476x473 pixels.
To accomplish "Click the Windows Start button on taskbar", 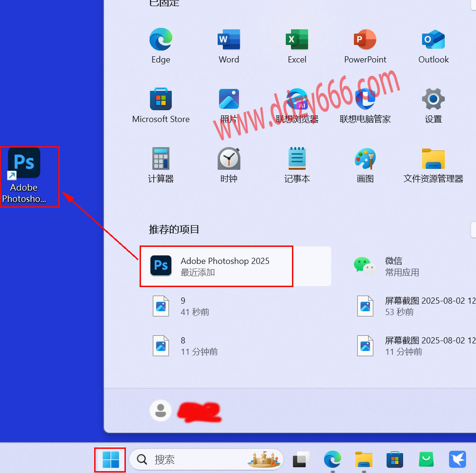I will click(111, 459).
